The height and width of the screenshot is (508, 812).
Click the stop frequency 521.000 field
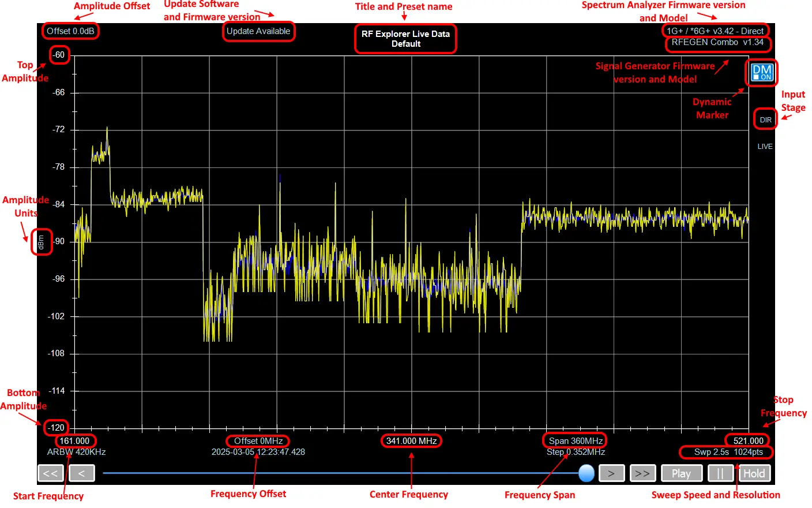point(748,441)
